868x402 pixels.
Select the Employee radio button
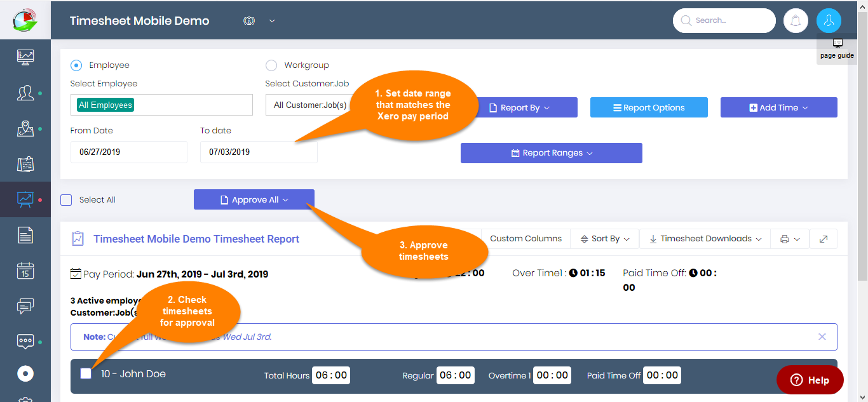coord(76,65)
